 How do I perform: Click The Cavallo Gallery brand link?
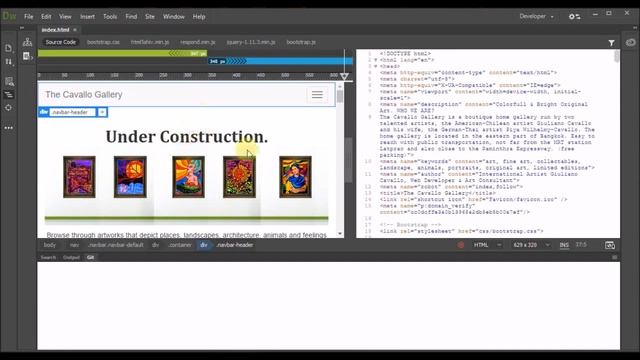tap(84, 94)
